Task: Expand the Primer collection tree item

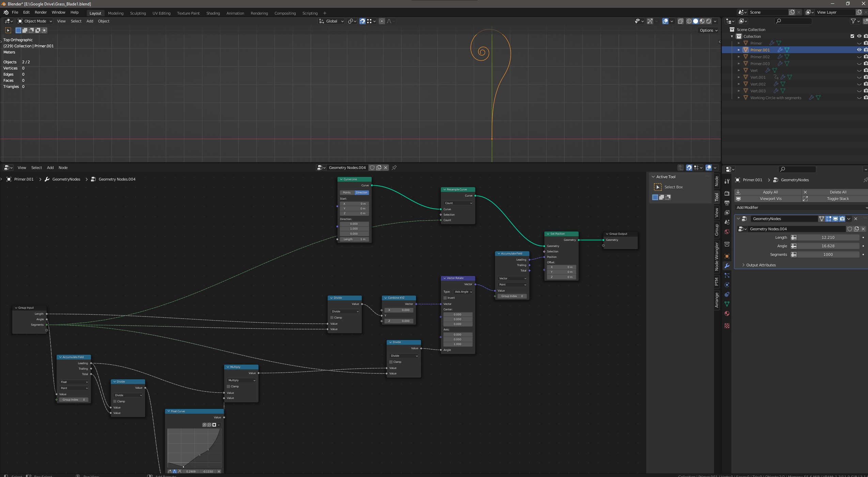Action: point(739,43)
